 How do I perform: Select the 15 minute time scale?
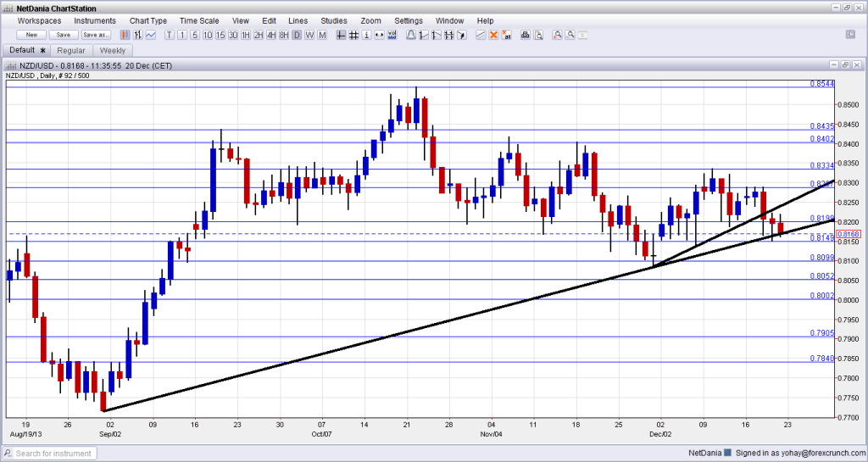(220, 35)
